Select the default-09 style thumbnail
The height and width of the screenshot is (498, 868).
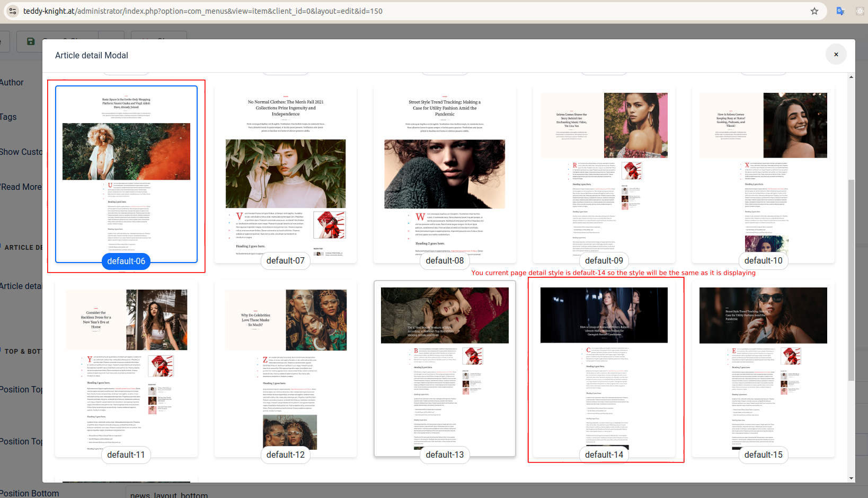(604, 174)
